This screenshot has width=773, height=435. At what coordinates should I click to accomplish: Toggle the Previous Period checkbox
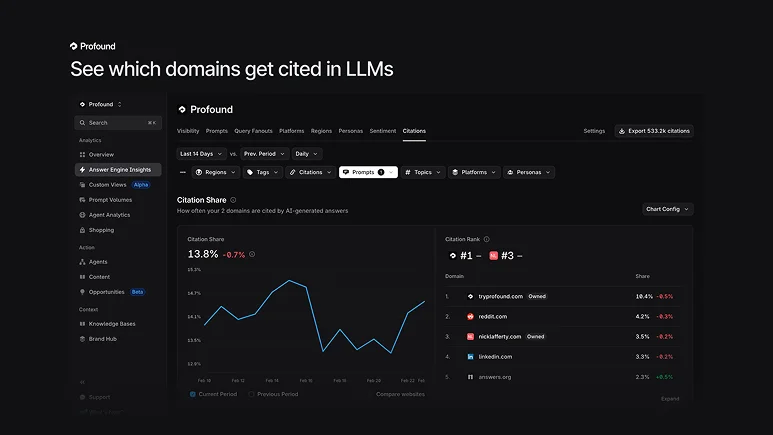(x=251, y=394)
